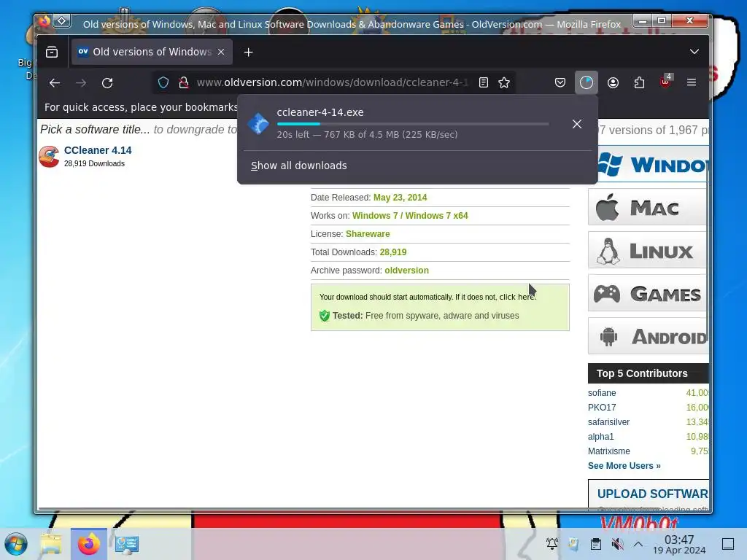Open the Mac category banner
The height and width of the screenshot is (560, 747).
pos(649,207)
